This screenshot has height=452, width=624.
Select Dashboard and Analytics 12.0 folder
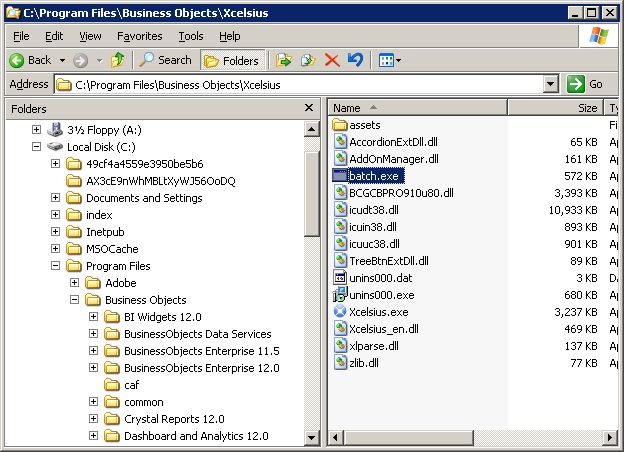[196, 436]
